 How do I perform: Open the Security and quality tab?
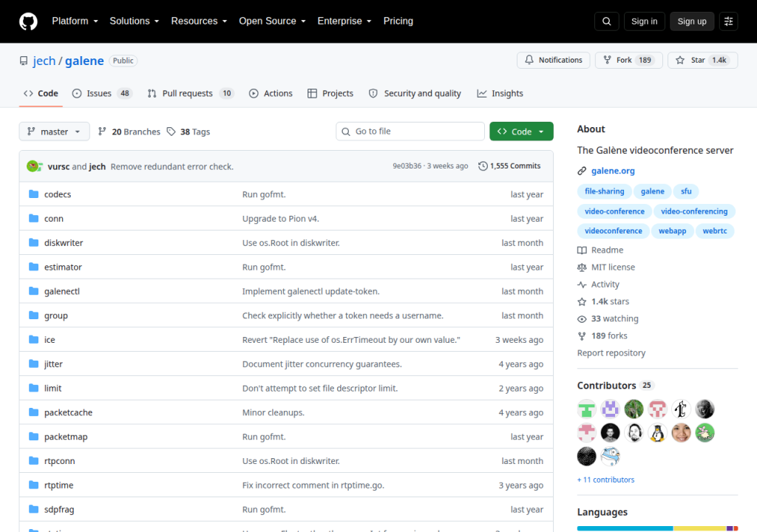click(415, 94)
